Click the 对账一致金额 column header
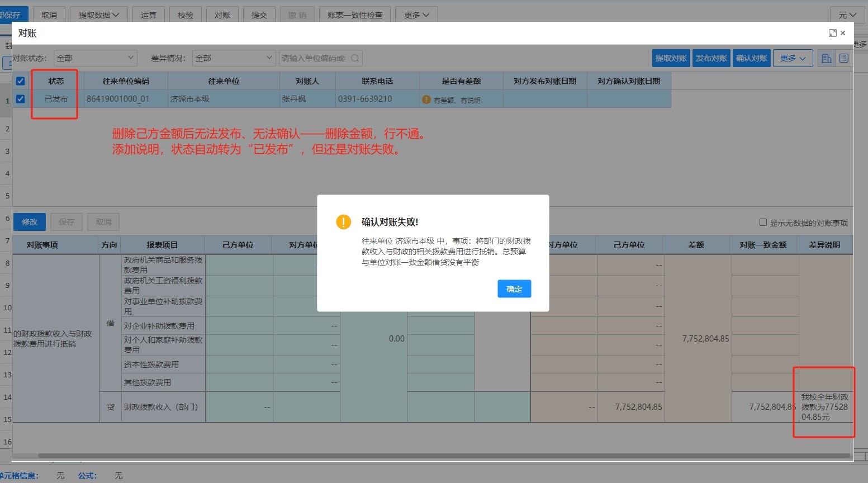Image resolution: width=868 pixels, height=483 pixels. (x=763, y=245)
